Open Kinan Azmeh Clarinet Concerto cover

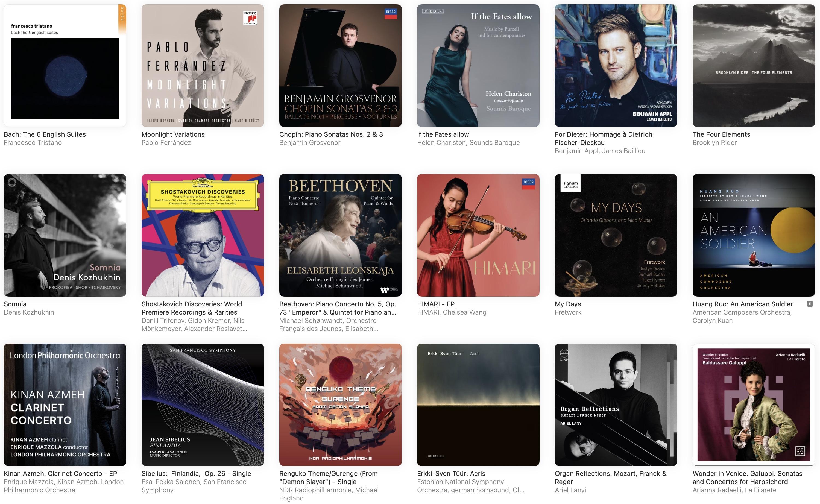click(x=65, y=405)
